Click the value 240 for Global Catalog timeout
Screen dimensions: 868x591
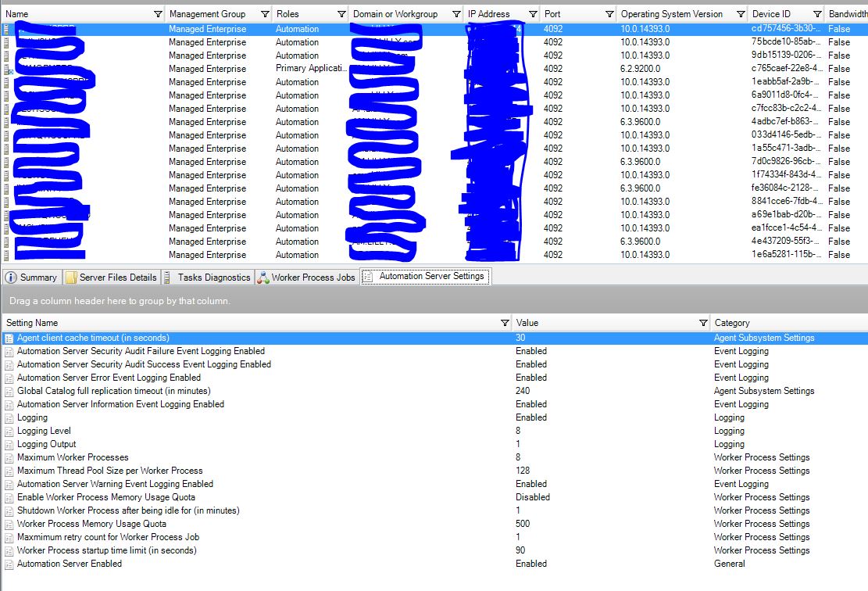[523, 391]
